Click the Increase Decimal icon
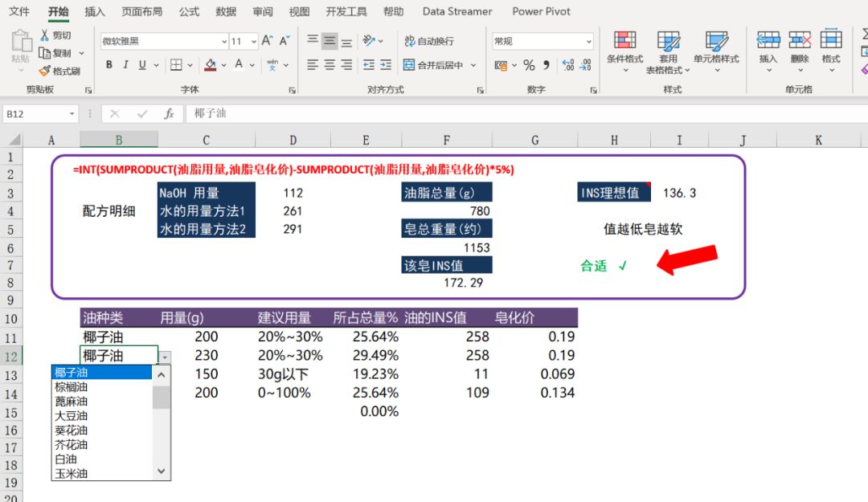Screen dimensions: 868x502 pos(567,64)
